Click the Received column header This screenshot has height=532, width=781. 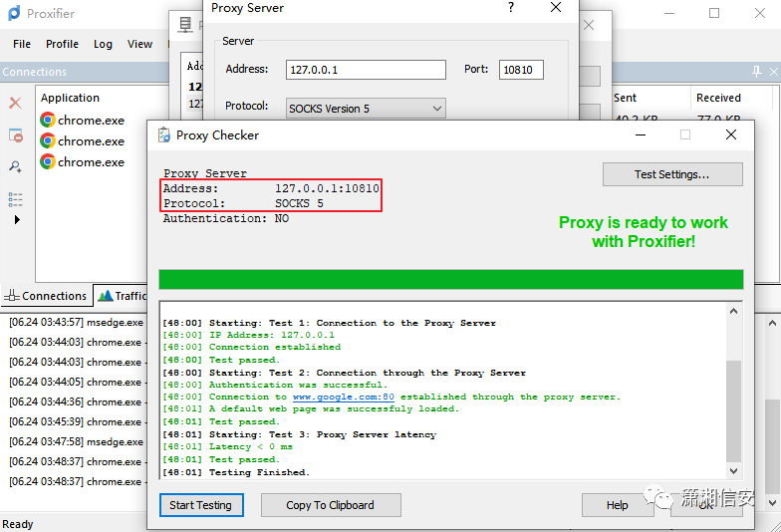pyautogui.click(x=718, y=98)
